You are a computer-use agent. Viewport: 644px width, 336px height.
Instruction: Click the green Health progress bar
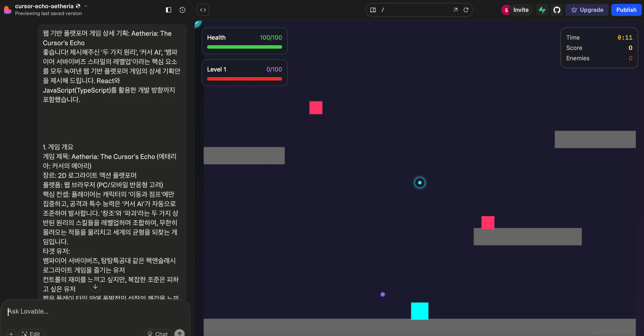[244, 47]
